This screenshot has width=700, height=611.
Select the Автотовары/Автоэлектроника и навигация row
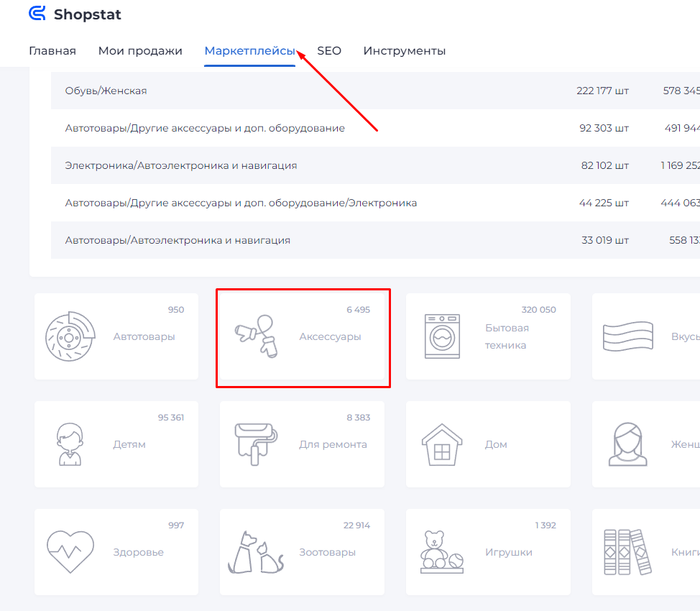tap(178, 240)
